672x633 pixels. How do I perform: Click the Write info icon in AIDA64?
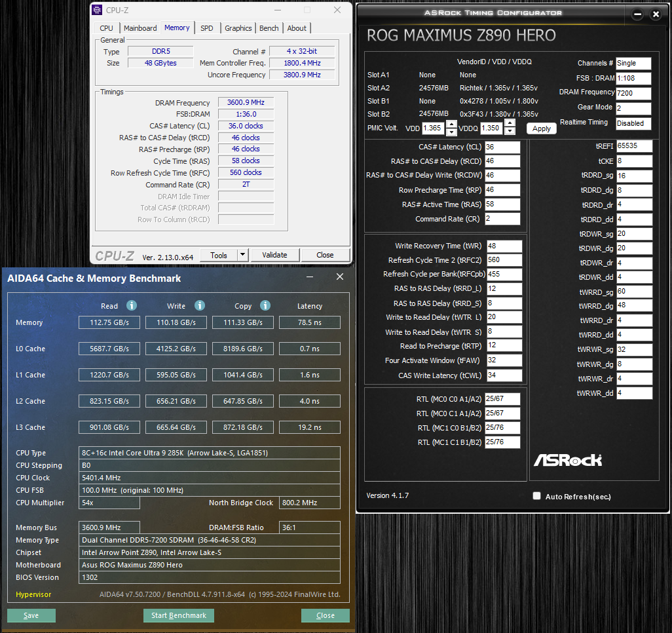(200, 305)
